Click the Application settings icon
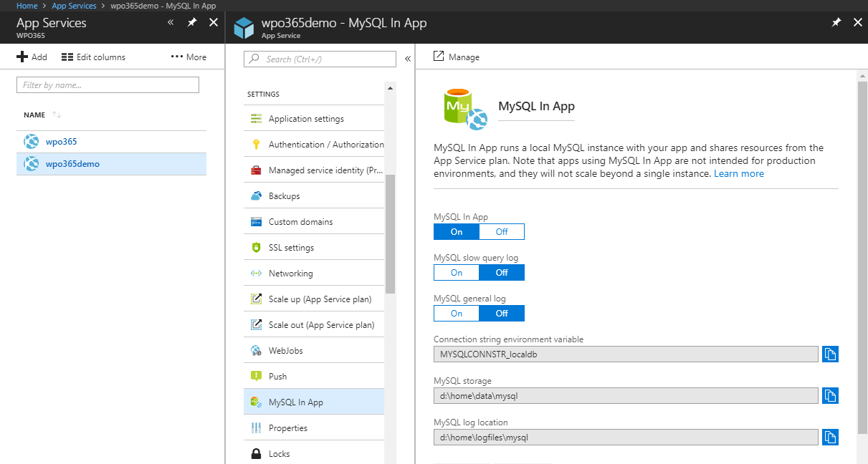 coord(256,119)
